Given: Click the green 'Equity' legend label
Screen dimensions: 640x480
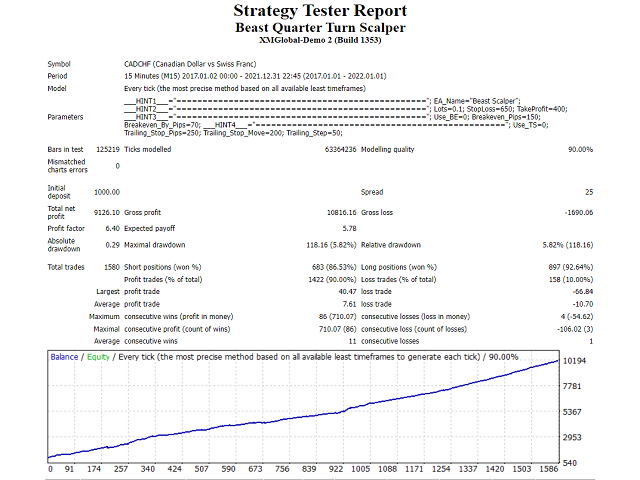Looking at the screenshot, I should [x=98, y=357].
